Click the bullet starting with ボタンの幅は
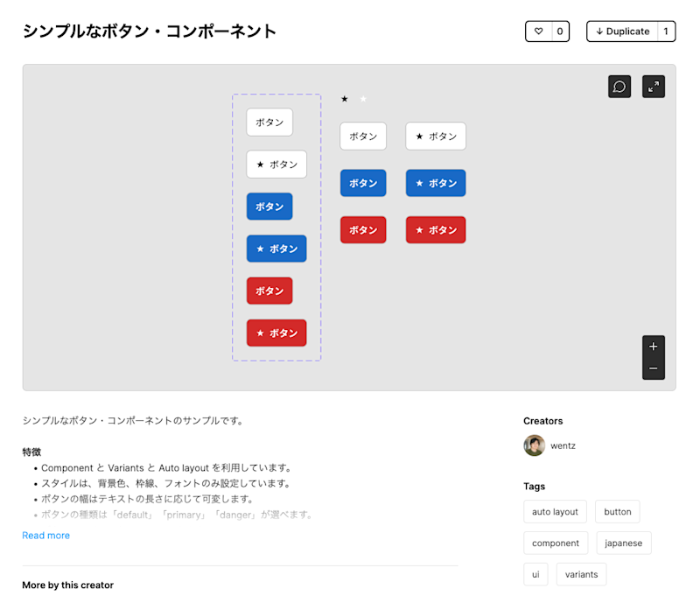700x596 pixels. pyautogui.click(x=147, y=499)
